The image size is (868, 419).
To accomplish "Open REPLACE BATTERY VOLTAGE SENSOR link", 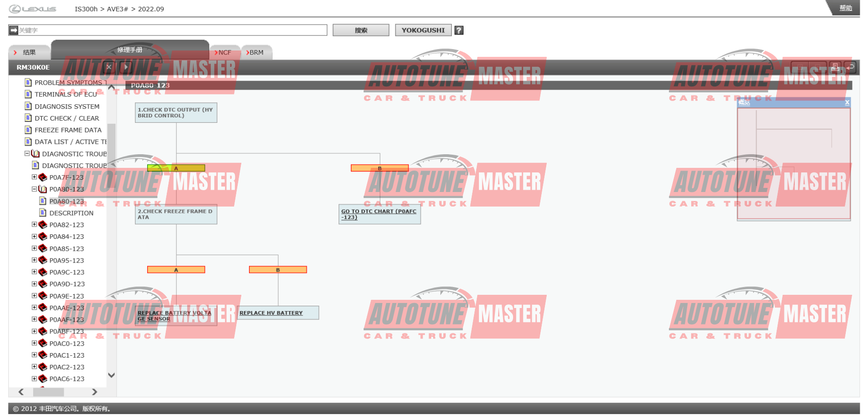I will coord(175,316).
